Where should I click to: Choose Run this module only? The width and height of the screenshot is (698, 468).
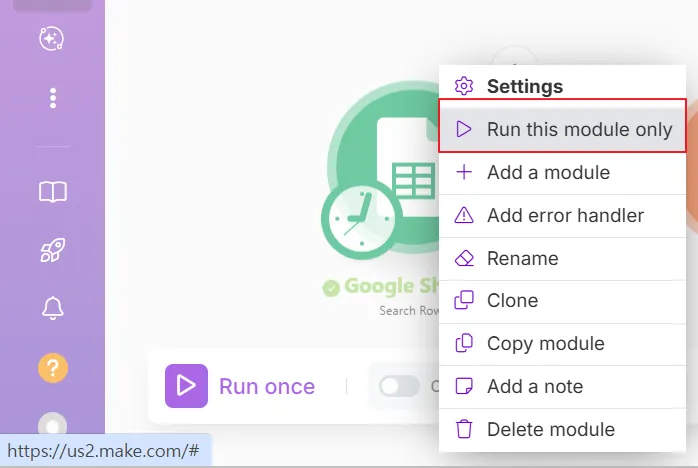point(562,129)
